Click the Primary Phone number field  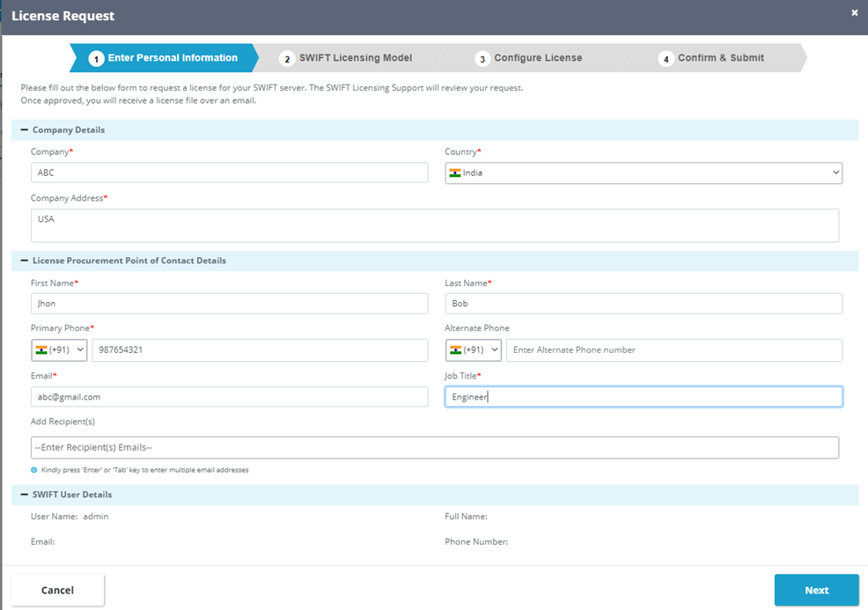260,349
